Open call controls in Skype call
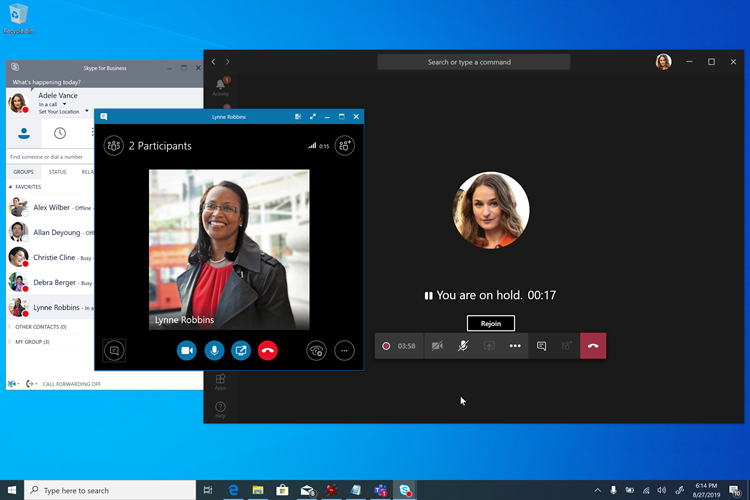Viewport: 750px width, 500px height. coord(316,351)
